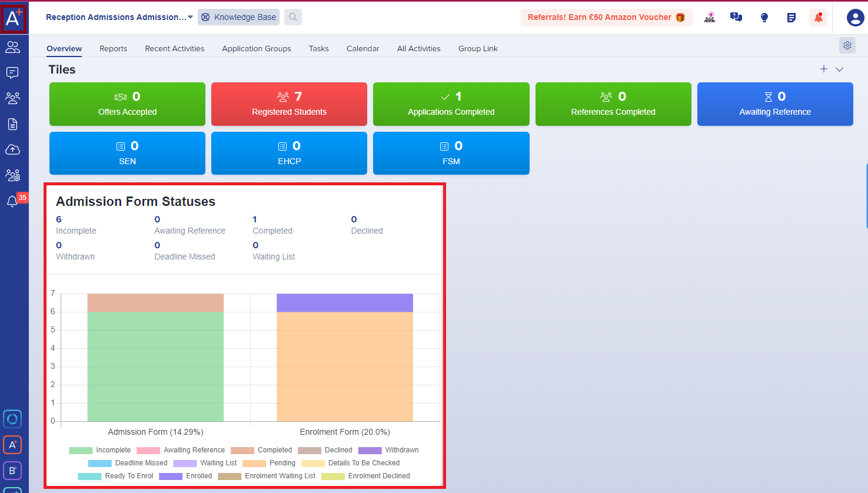
Task: Open the Awaiting Reference tile
Action: [x=775, y=104]
